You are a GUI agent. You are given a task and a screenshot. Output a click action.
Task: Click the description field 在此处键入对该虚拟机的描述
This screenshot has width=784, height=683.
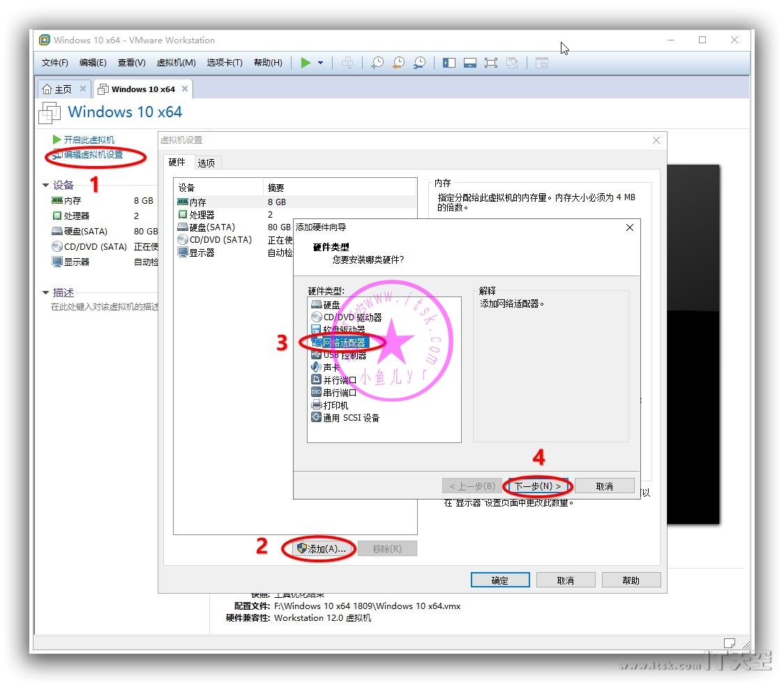tap(105, 306)
